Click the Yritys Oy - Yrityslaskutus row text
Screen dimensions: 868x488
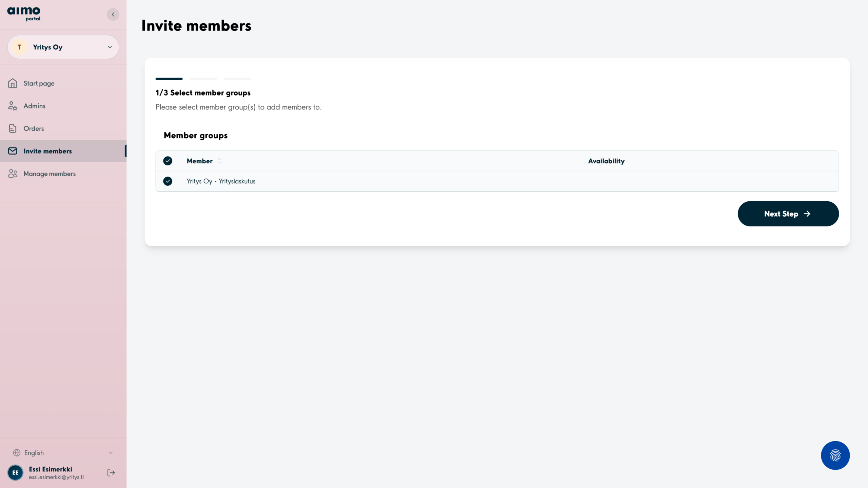(221, 181)
